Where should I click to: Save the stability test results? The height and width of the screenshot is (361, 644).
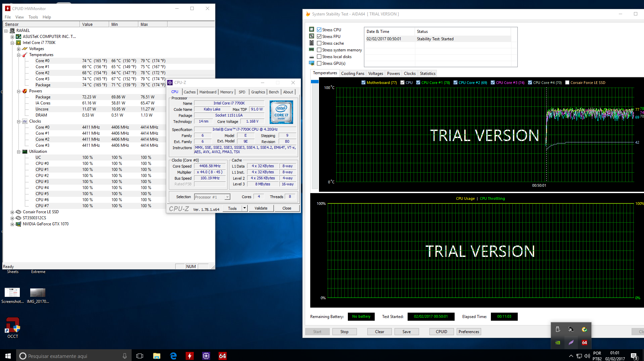click(x=407, y=332)
